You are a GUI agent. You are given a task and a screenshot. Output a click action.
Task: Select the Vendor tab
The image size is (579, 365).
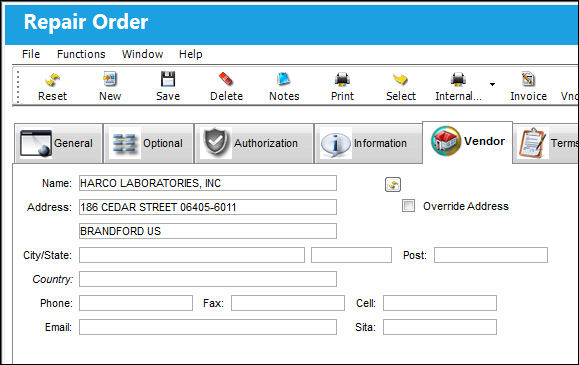click(x=467, y=142)
